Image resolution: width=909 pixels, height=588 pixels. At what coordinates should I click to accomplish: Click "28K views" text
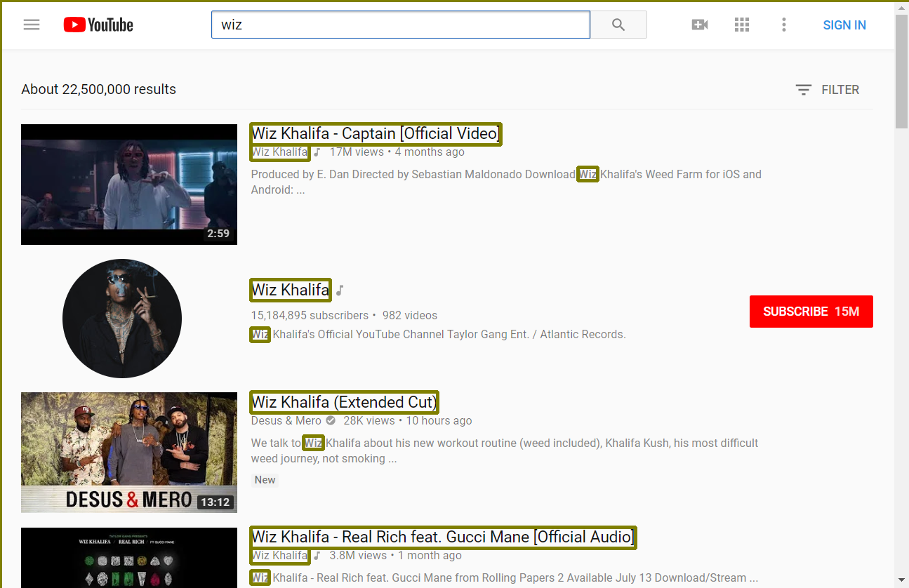369,421
